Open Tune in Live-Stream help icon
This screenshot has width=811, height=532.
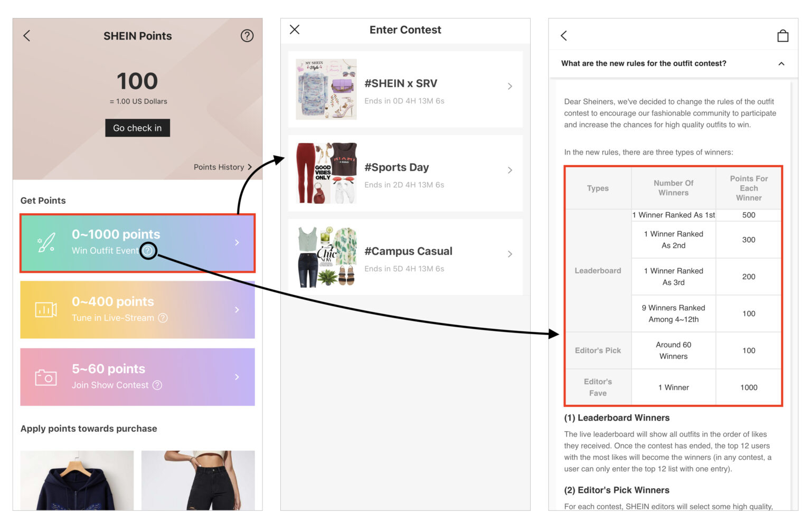coord(163,318)
